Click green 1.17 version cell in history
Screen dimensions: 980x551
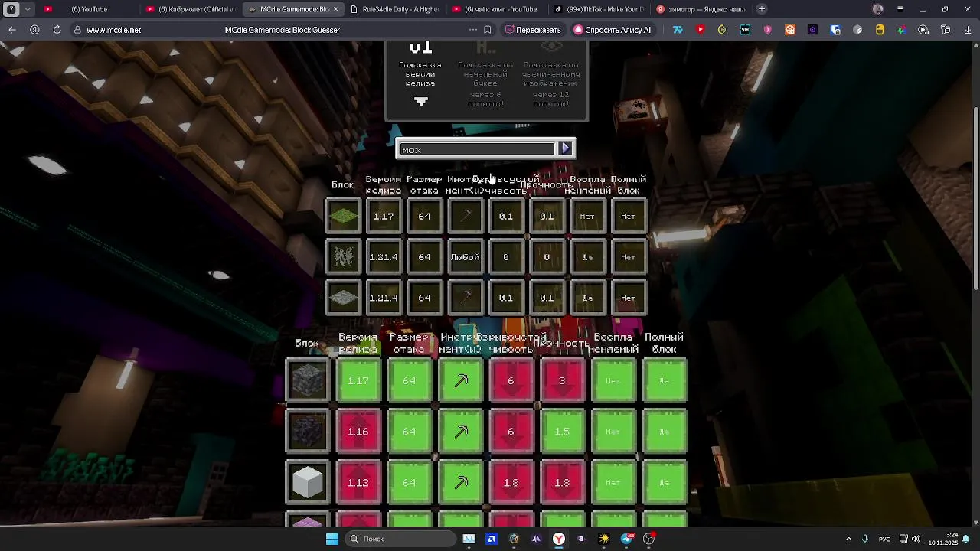point(358,380)
